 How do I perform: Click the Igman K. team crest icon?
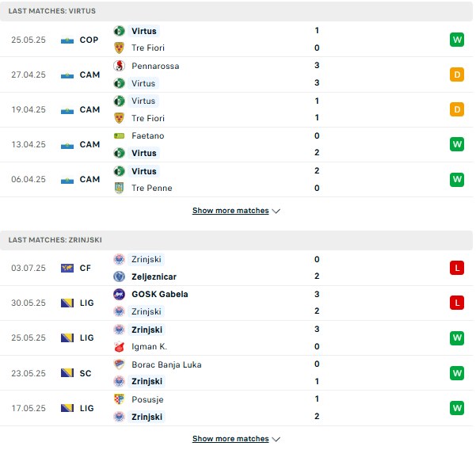click(120, 346)
